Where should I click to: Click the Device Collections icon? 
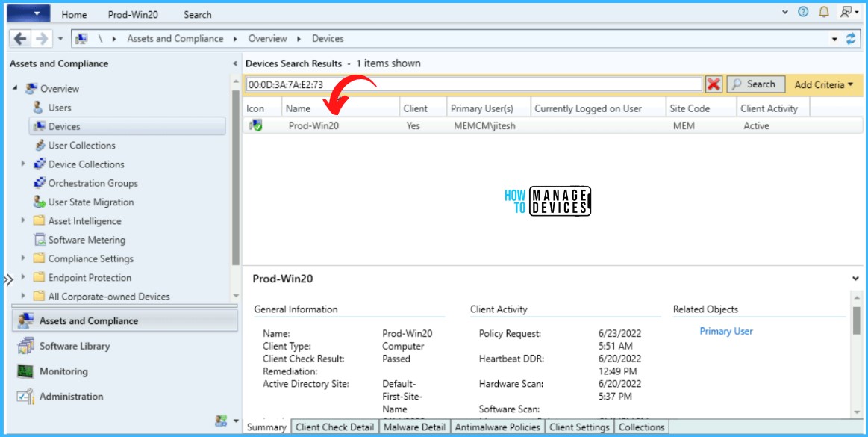(x=40, y=164)
